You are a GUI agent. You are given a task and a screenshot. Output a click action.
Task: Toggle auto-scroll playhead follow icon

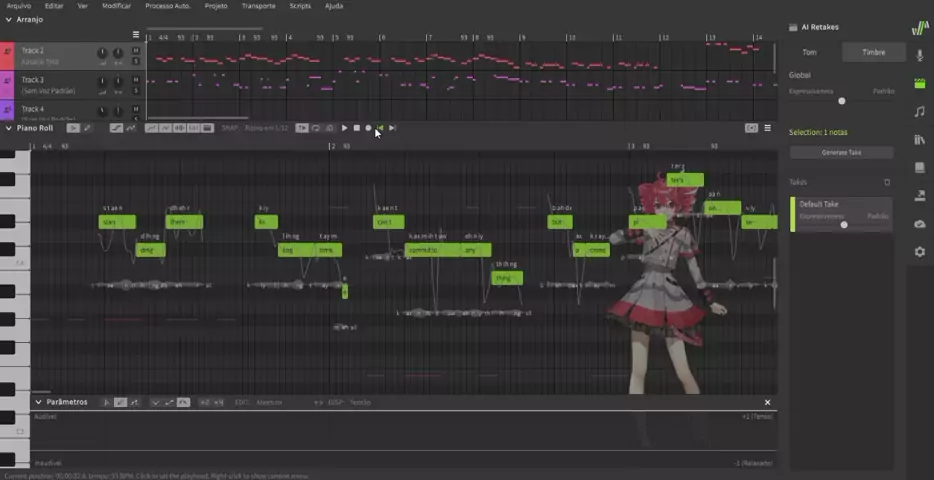coord(302,128)
